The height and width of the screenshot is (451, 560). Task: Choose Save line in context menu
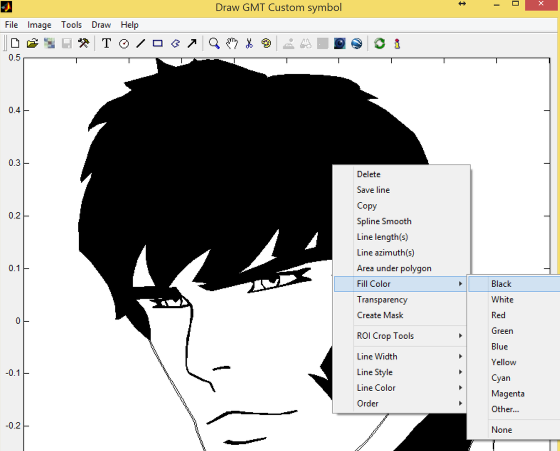coord(401,190)
